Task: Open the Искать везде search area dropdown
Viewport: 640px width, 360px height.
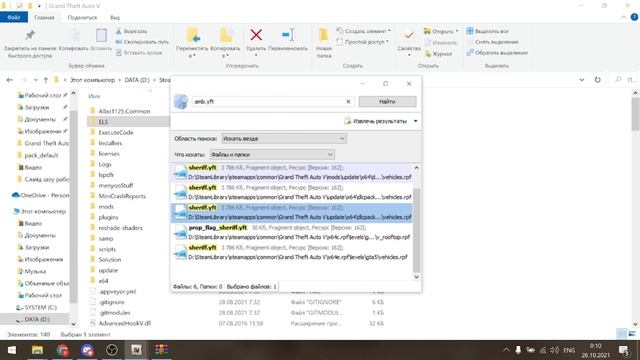Action: [x=284, y=139]
